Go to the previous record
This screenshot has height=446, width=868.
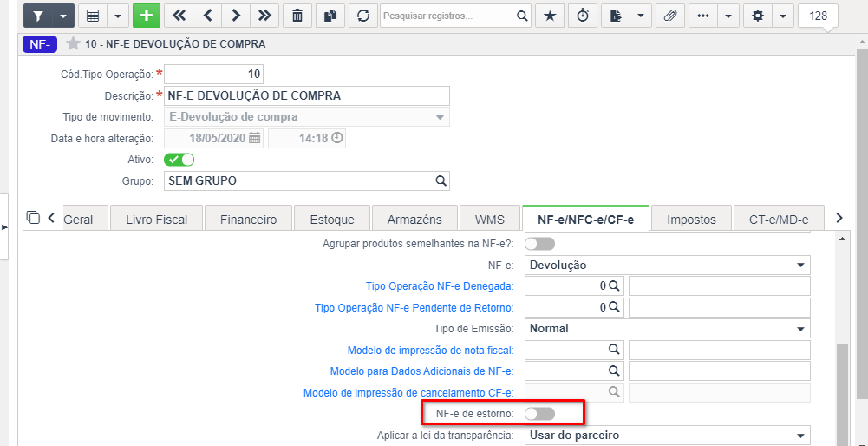(207, 16)
